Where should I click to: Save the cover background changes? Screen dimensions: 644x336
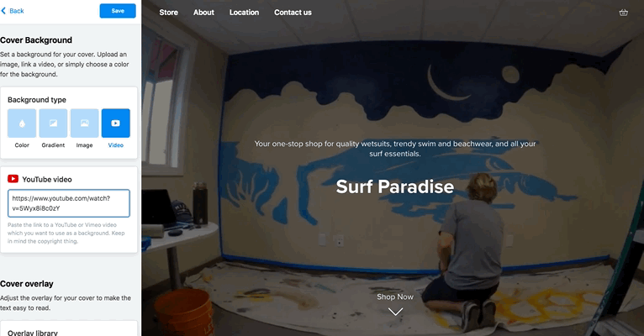[118, 11]
